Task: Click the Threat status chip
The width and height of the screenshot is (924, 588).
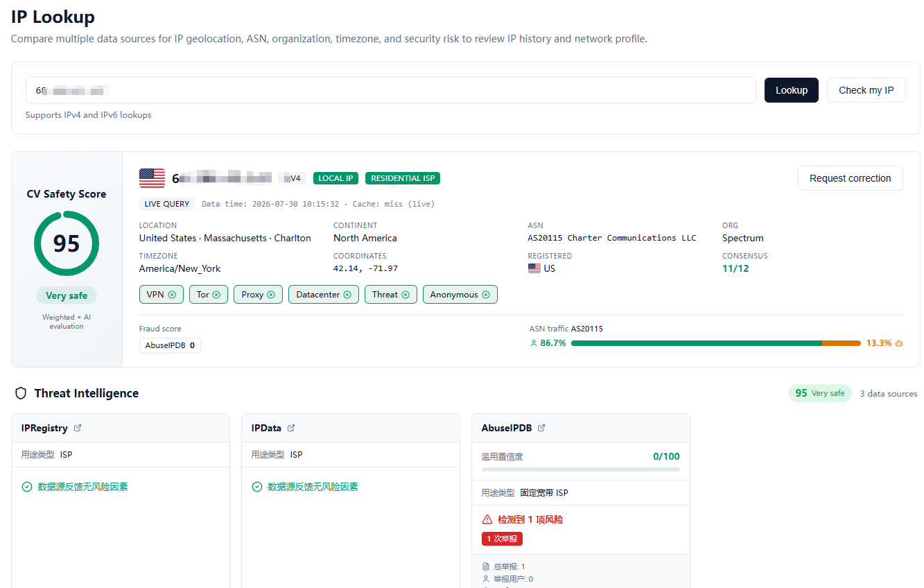Action: pyautogui.click(x=391, y=295)
